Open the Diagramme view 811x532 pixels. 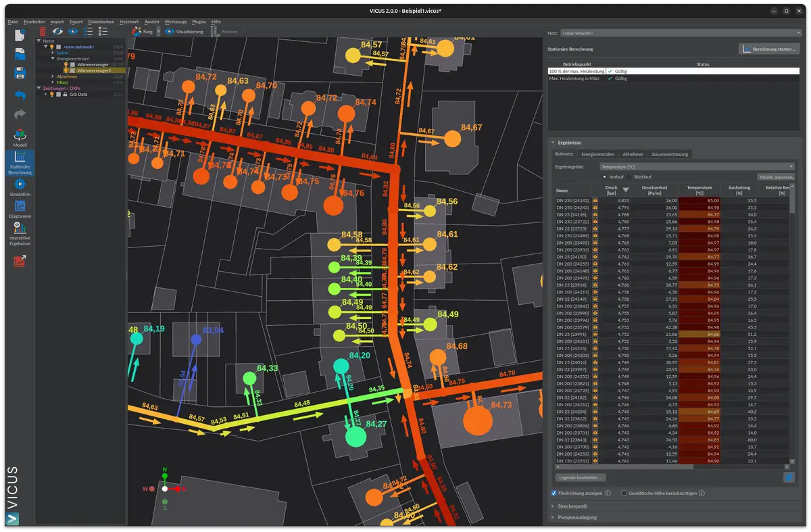coord(20,210)
